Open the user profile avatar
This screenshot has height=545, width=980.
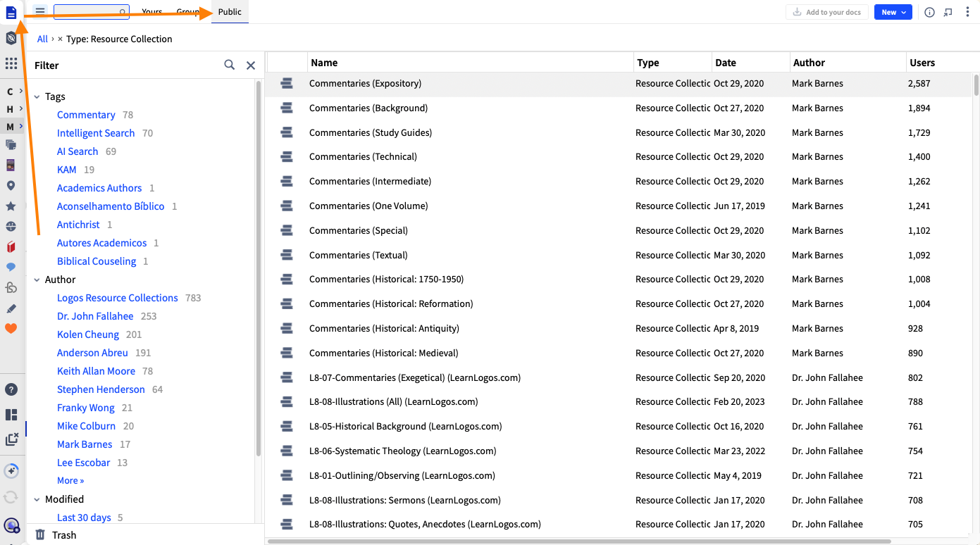(11, 525)
